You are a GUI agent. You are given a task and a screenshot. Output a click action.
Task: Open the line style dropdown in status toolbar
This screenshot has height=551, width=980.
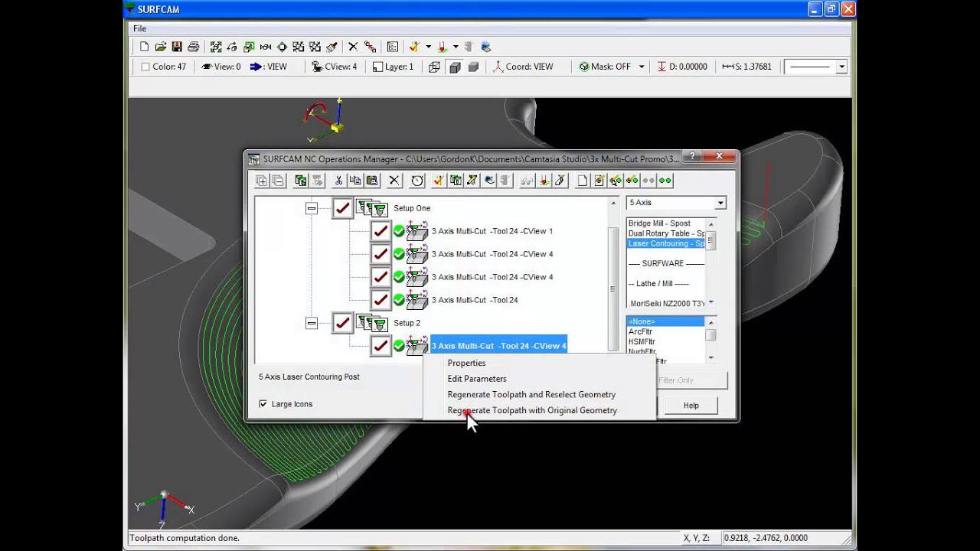841,67
